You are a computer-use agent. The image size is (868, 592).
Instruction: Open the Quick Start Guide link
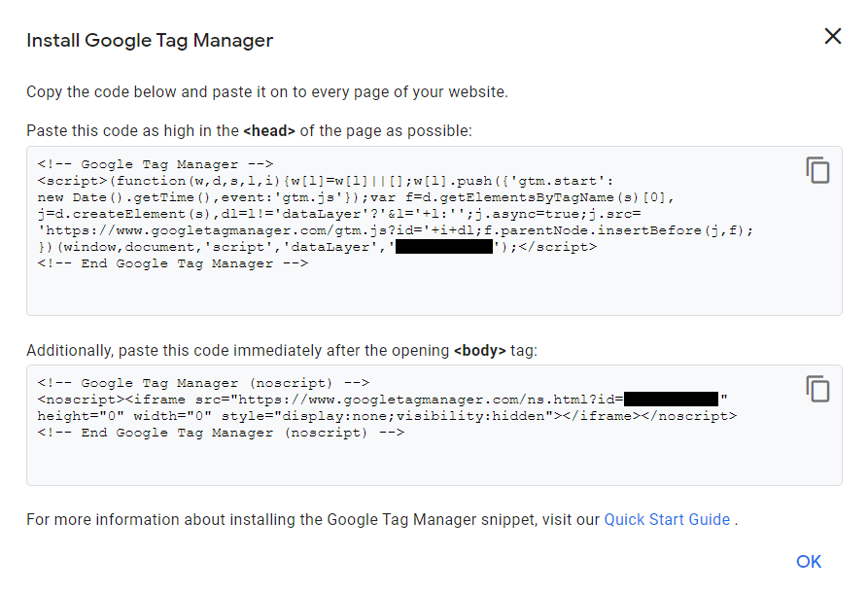tap(667, 519)
